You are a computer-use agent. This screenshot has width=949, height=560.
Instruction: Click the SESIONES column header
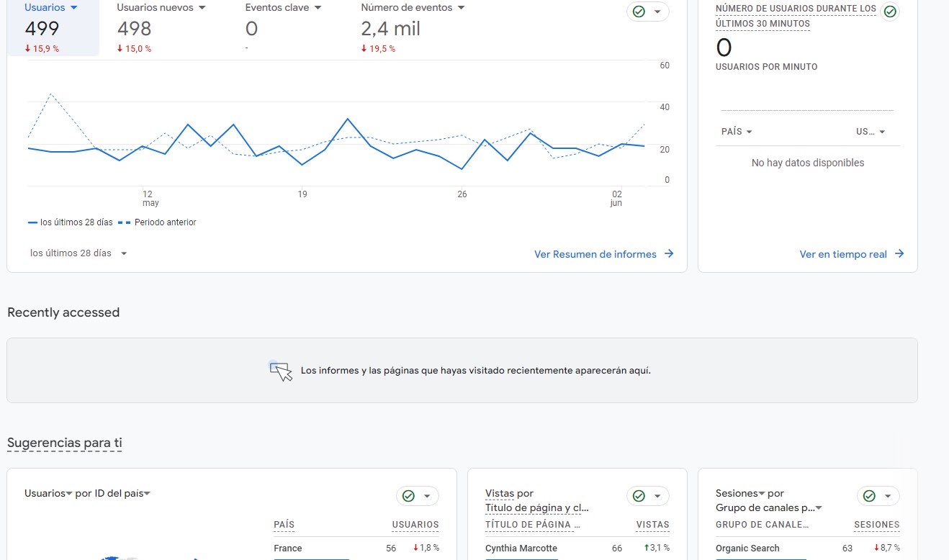click(x=877, y=525)
